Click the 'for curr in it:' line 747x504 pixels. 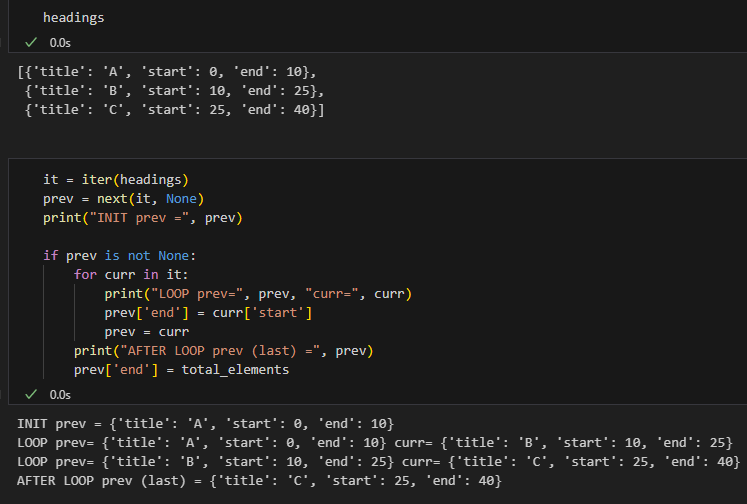pos(131,275)
